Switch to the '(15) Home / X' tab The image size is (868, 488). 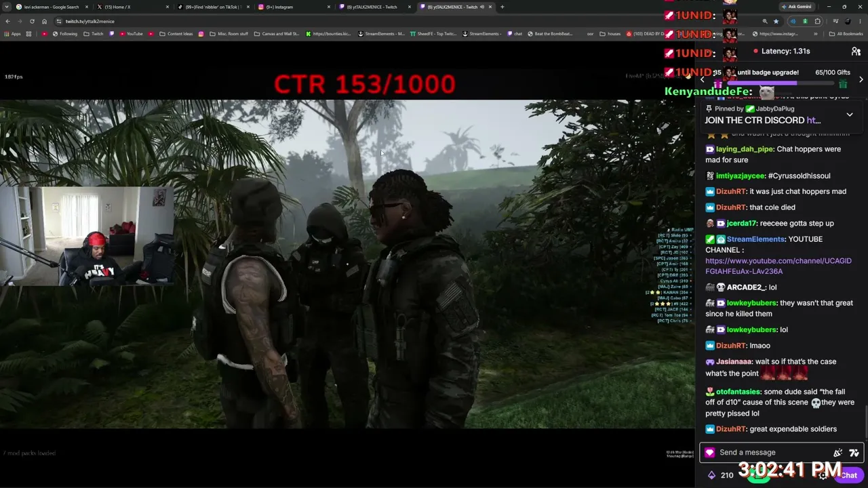(x=129, y=7)
